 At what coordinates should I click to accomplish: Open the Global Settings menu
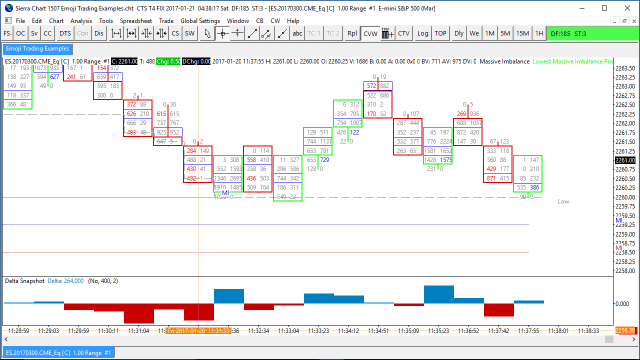(200, 20)
